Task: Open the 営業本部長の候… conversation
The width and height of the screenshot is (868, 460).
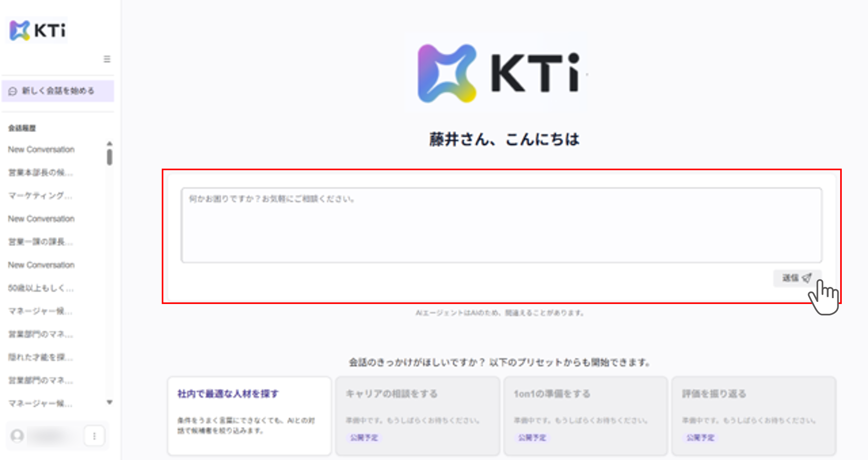Action: tap(40, 173)
